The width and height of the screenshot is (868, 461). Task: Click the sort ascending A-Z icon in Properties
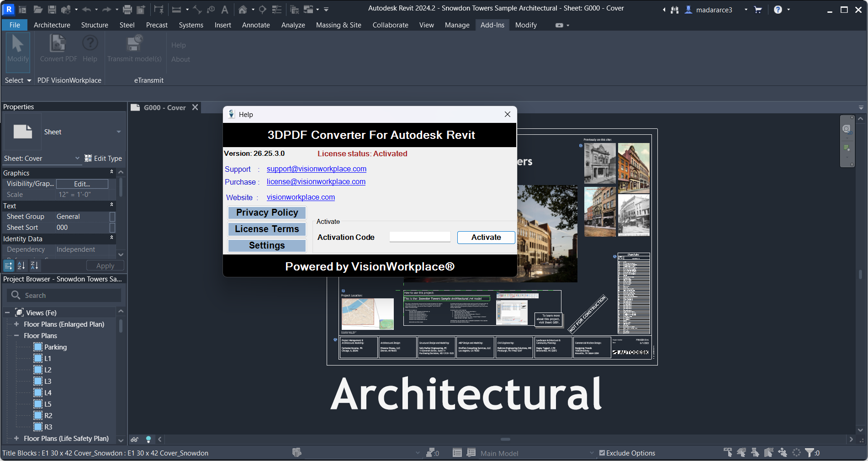(21, 265)
